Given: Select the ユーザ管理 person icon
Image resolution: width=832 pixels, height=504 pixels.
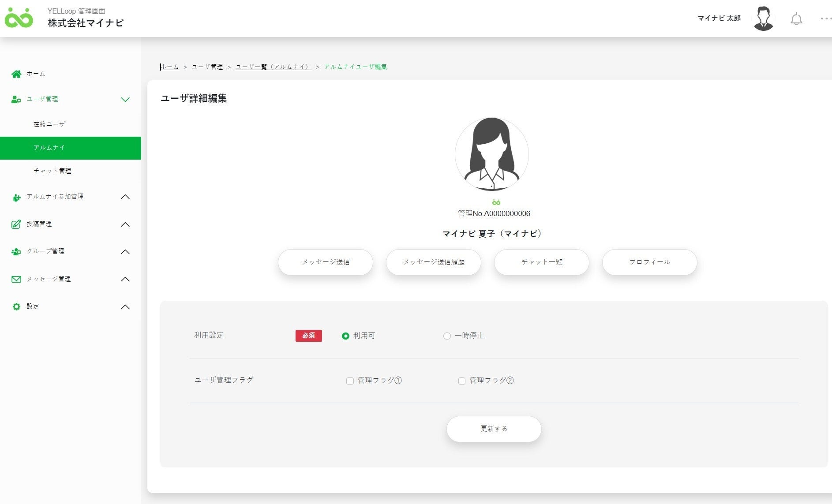Looking at the screenshot, I should (15, 99).
